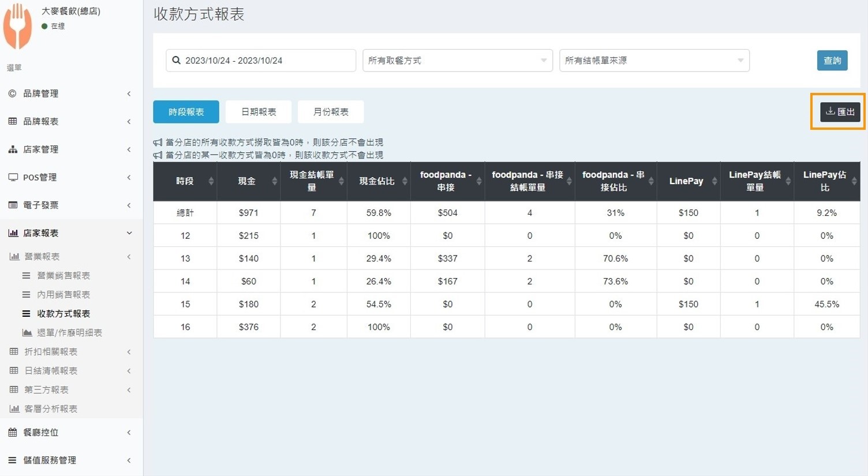Click the 餐廳控位 calendar icon
Viewport: 868px width, 476px height.
(x=13, y=432)
